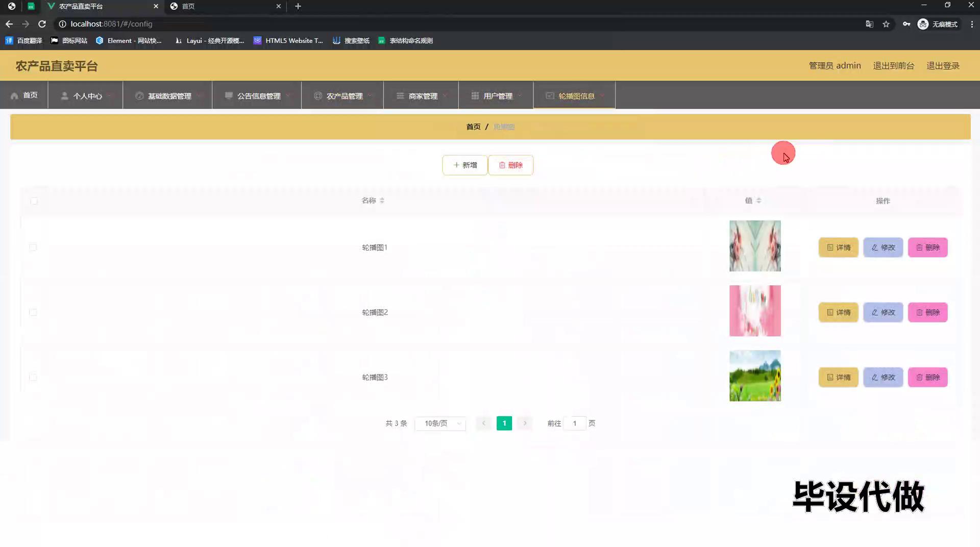Expand the 农产品管理 menu
Screen dimensions: 980x547
[345, 96]
